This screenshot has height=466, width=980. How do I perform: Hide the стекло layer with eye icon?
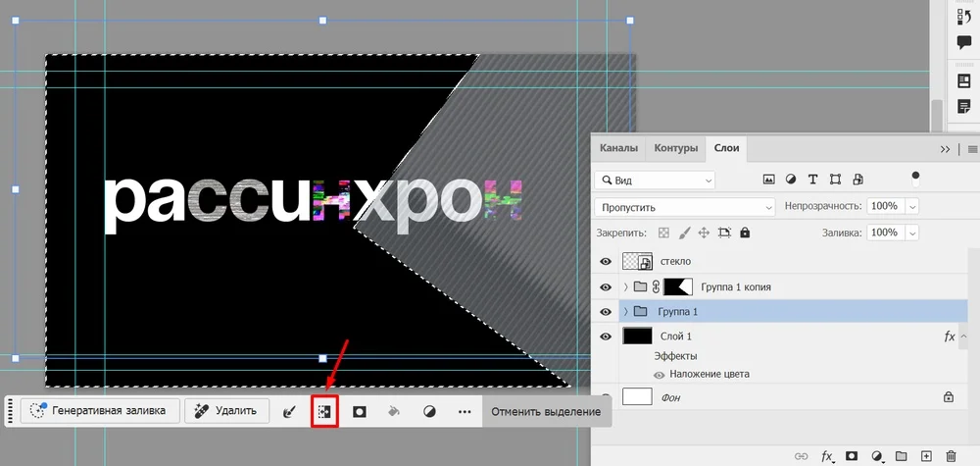pos(606,262)
